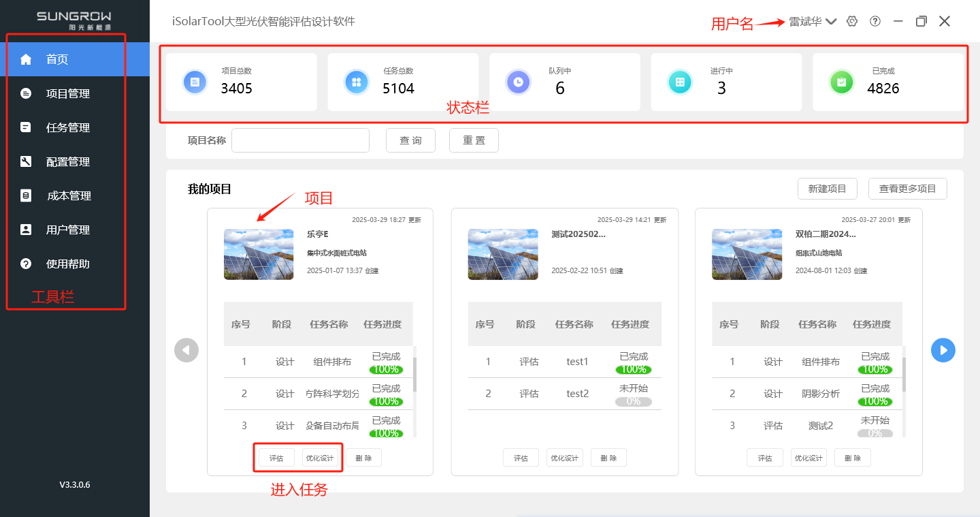Click the 配置管理 wrench icon
980x517 pixels.
[x=26, y=161]
